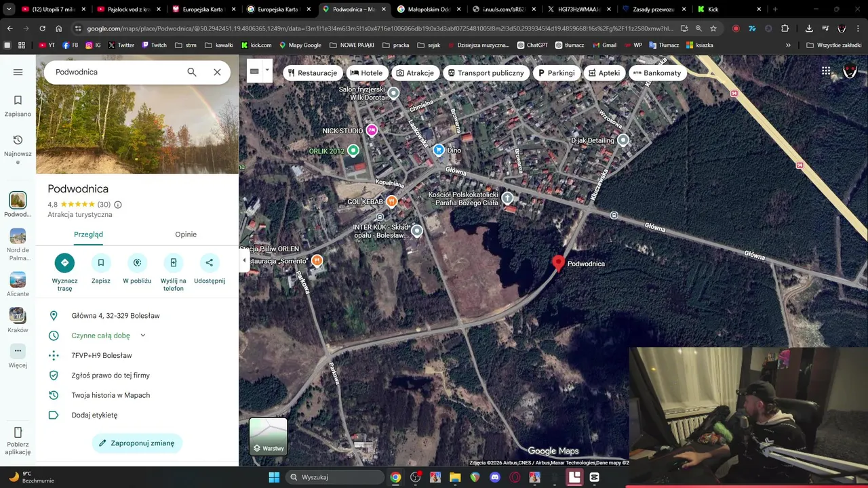Select the Alicante recent place
Screen dimensions: 868x488
pos(18,285)
